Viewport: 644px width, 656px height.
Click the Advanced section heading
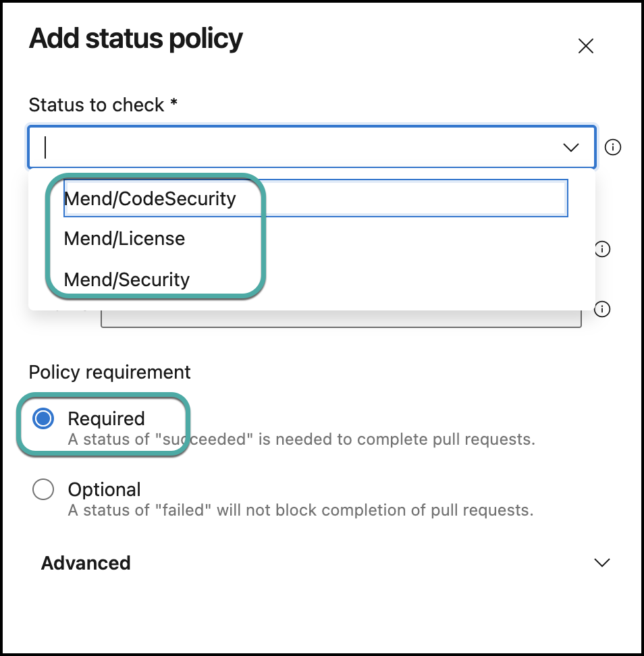86,563
